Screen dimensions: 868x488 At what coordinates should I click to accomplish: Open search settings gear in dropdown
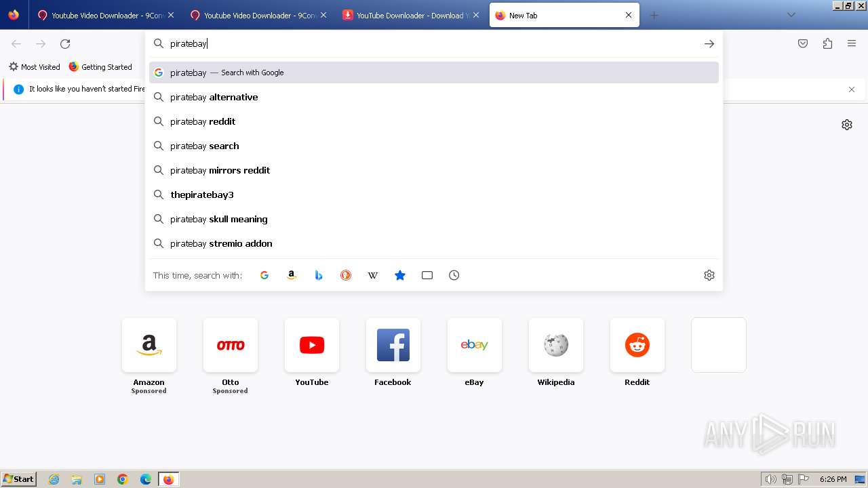(709, 275)
